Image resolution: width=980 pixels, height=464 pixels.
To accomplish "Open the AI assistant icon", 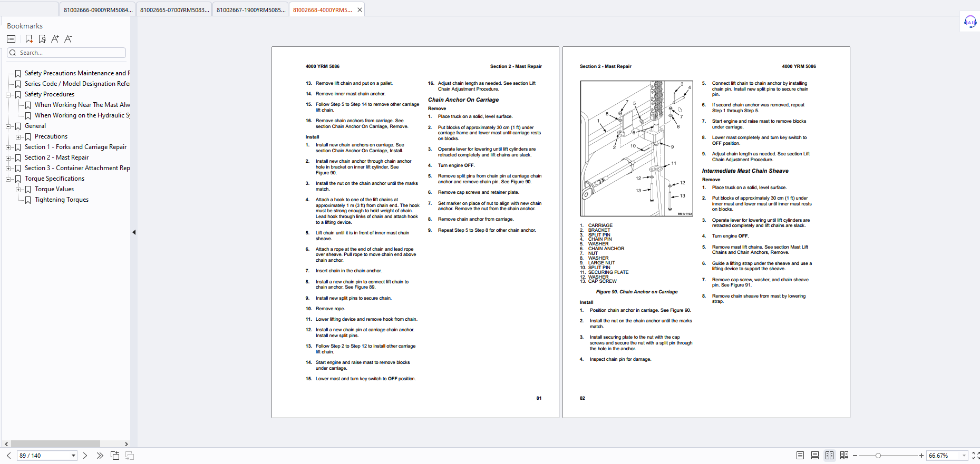I will (970, 22).
